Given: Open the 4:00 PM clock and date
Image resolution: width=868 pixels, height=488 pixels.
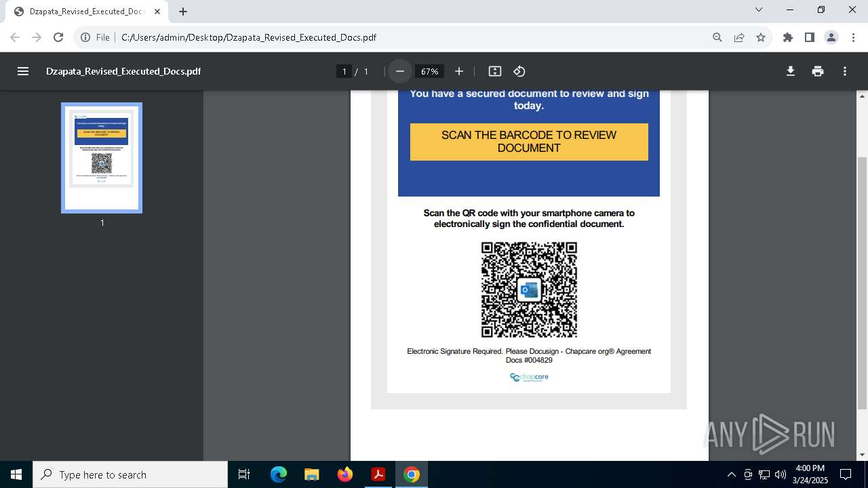Looking at the screenshot, I should [810, 474].
